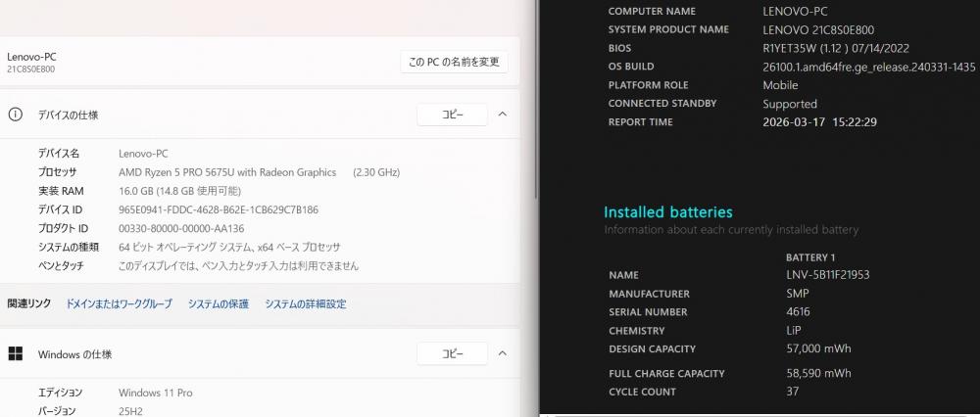Select report time 2026-03-17 15:22:29
This screenshot has width=980, height=417.
[819, 122]
